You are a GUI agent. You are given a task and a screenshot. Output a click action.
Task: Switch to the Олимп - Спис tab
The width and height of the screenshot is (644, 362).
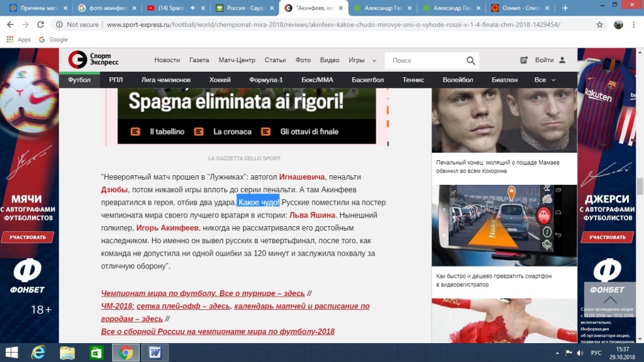(x=520, y=8)
